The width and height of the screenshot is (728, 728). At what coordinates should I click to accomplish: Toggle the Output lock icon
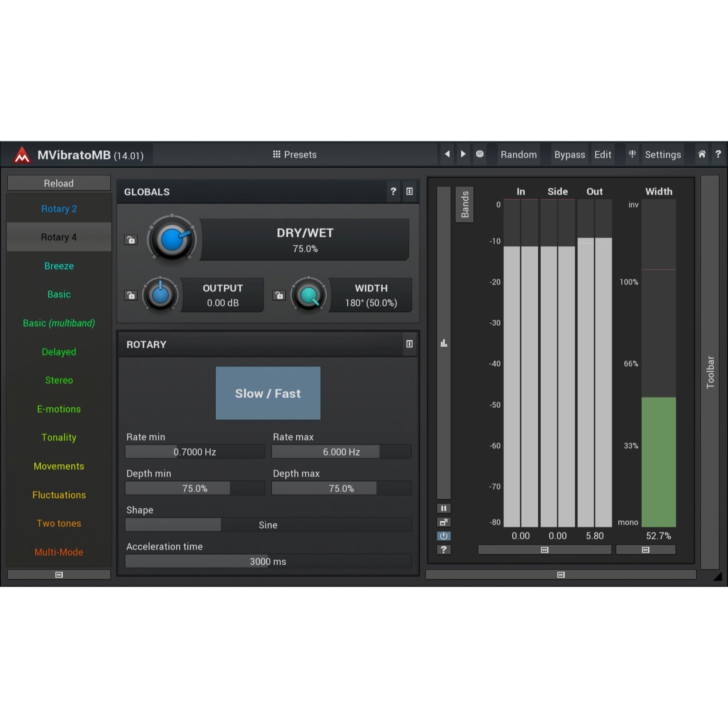(x=131, y=295)
